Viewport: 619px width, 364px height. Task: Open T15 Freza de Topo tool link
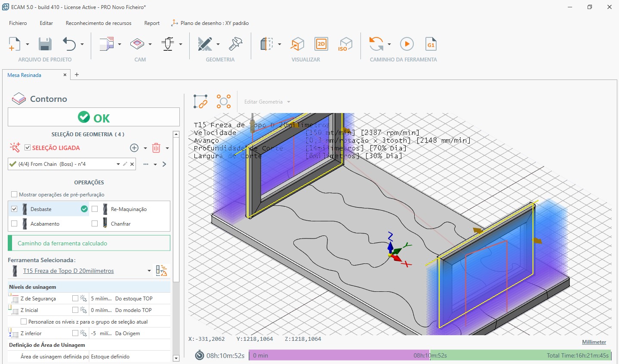[x=68, y=271]
